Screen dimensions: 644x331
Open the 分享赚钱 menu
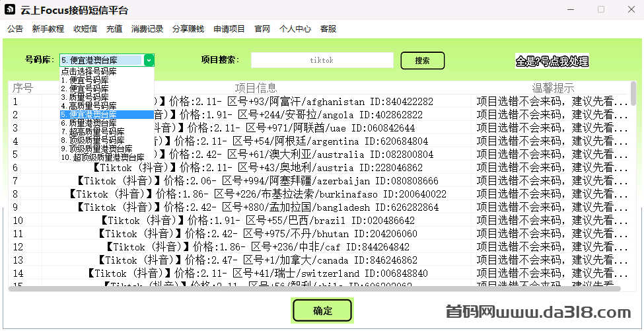[188, 29]
